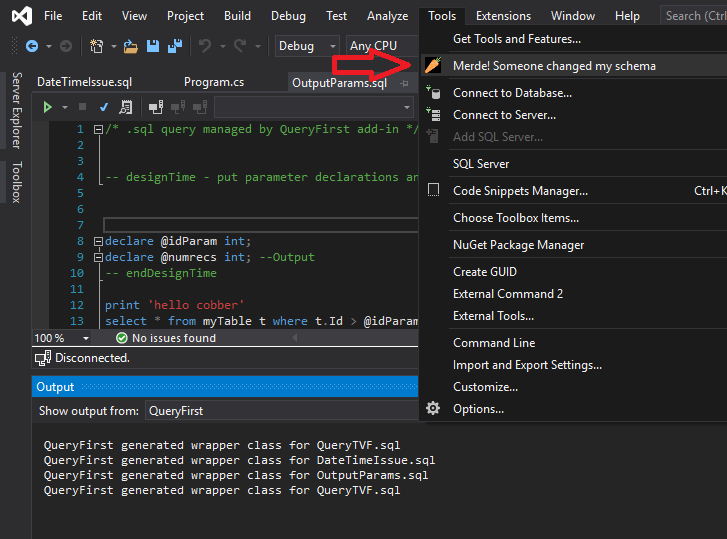
Task: Open the View menu
Action: 134,16
